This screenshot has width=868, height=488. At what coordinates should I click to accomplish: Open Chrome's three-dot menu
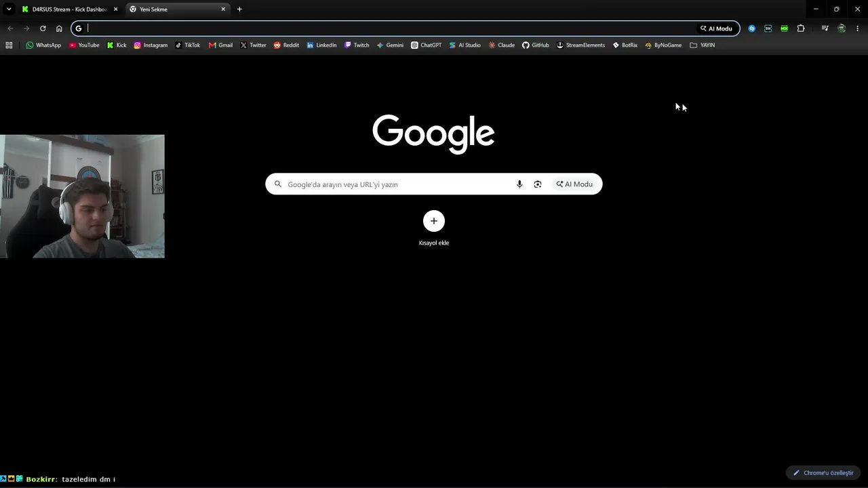(858, 28)
